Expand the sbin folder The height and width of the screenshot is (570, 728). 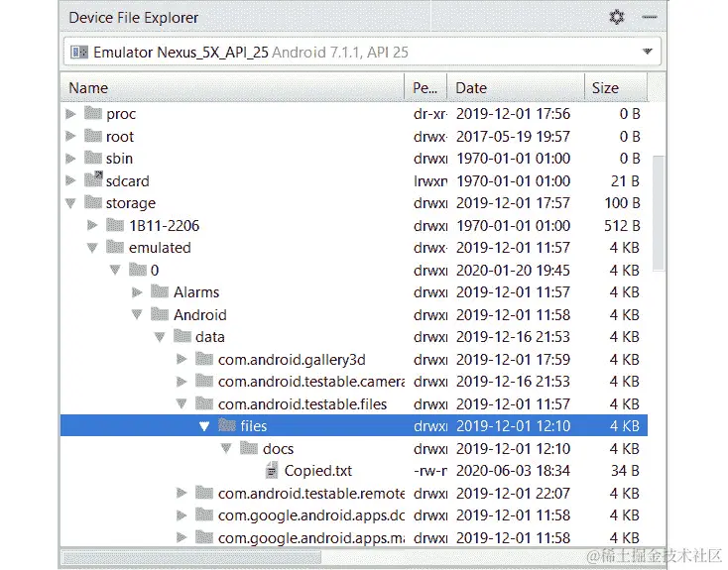tap(70, 159)
